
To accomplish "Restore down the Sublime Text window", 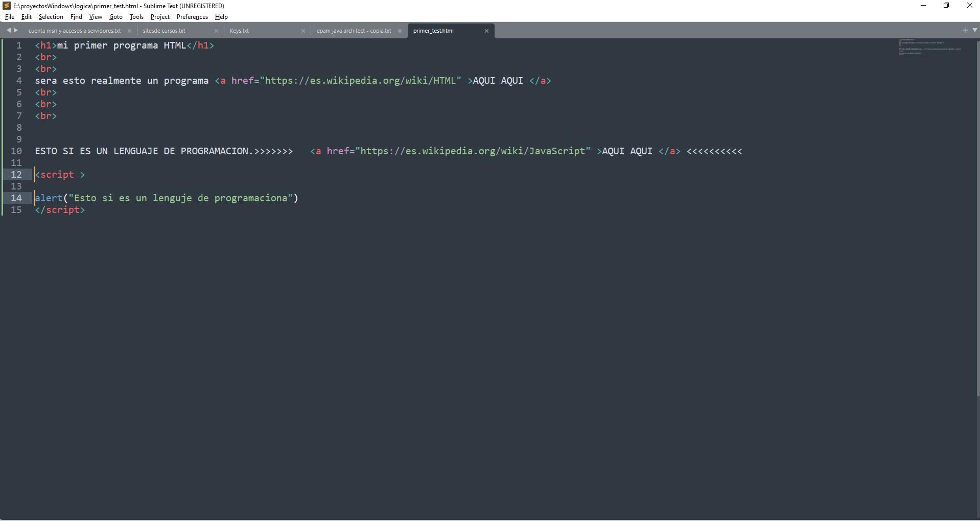I will click(x=946, y=6).
